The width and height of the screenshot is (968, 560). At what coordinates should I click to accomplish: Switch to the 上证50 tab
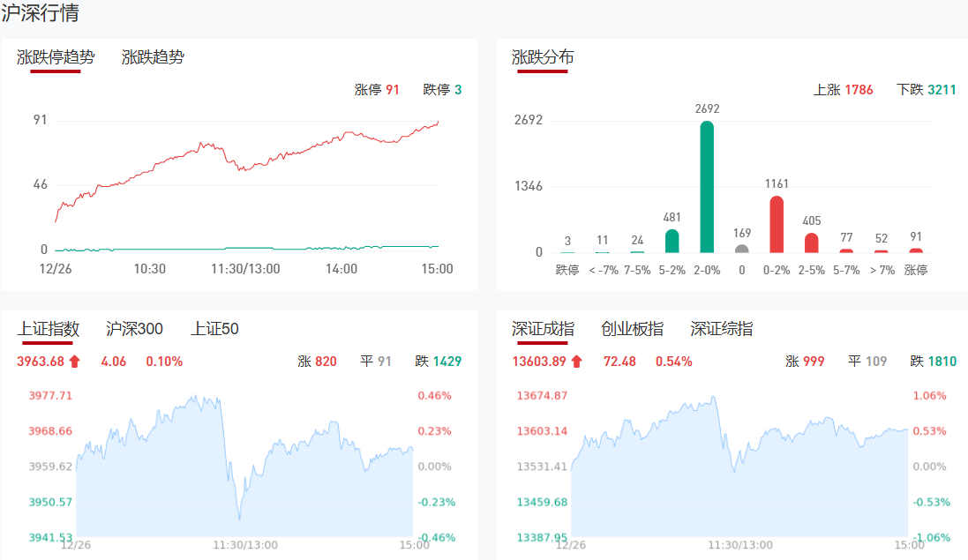(214, 329)
